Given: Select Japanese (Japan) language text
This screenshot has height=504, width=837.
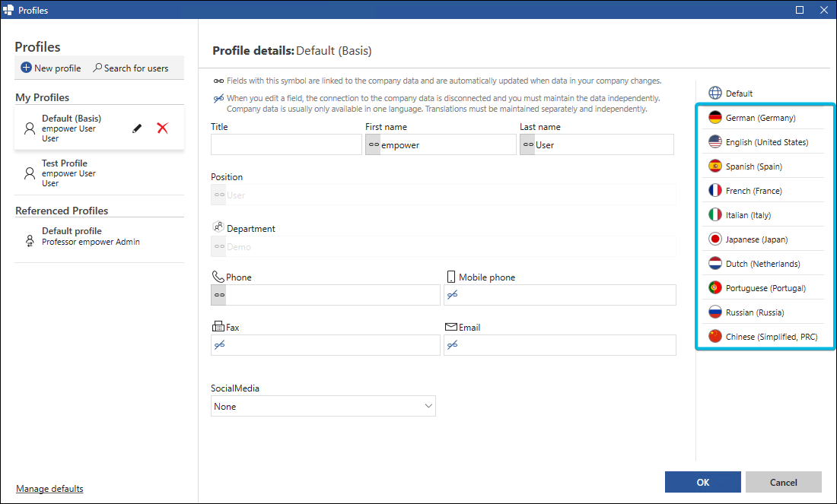Looking at the screenshot, I should pos(756,239).
